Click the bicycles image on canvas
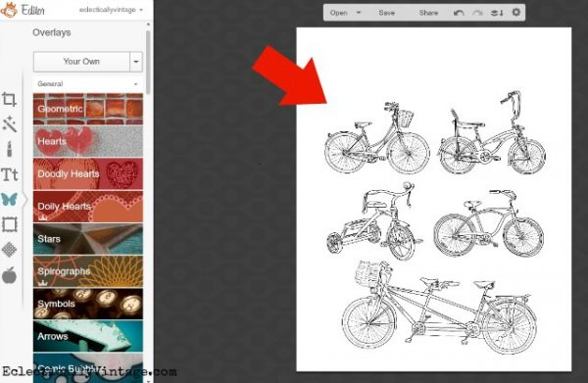Image resolution: width=588 pixels, height=383 pixels. click(x=434, y=200)
